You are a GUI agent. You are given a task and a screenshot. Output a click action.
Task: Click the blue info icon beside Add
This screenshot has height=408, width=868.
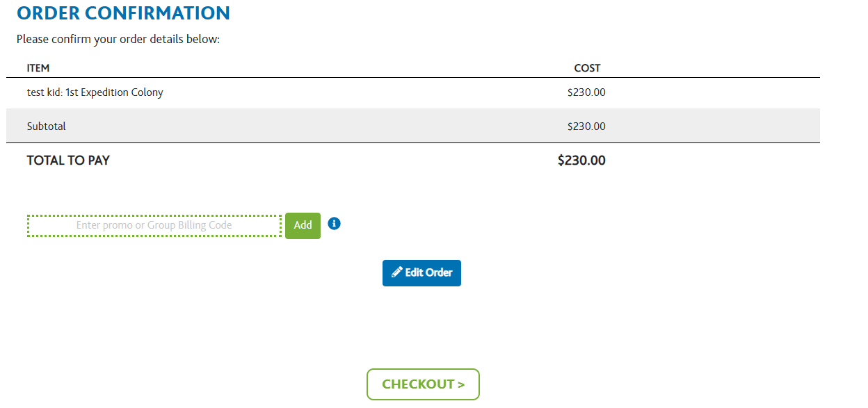334,224
